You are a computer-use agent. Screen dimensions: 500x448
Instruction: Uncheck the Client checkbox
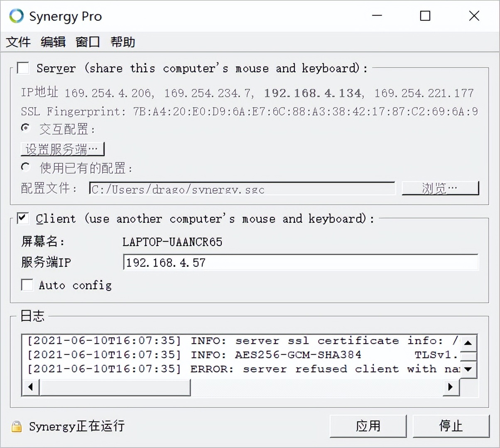[x=23, y=218]
